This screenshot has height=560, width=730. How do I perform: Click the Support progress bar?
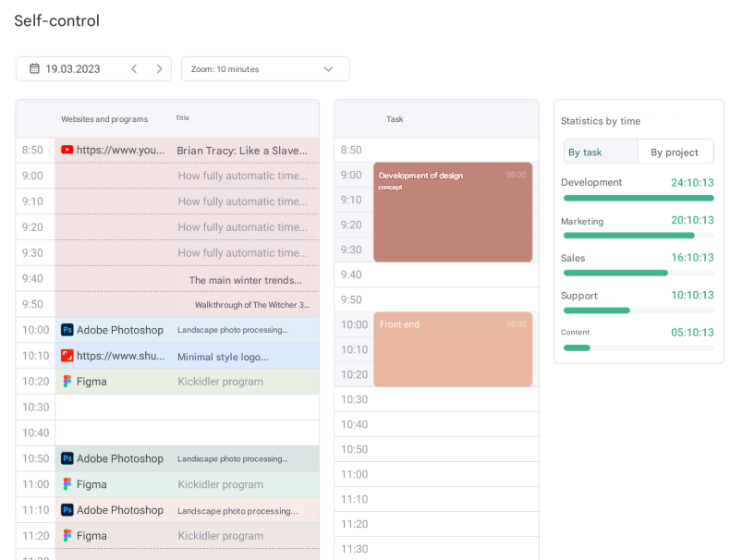coord(639,310)
